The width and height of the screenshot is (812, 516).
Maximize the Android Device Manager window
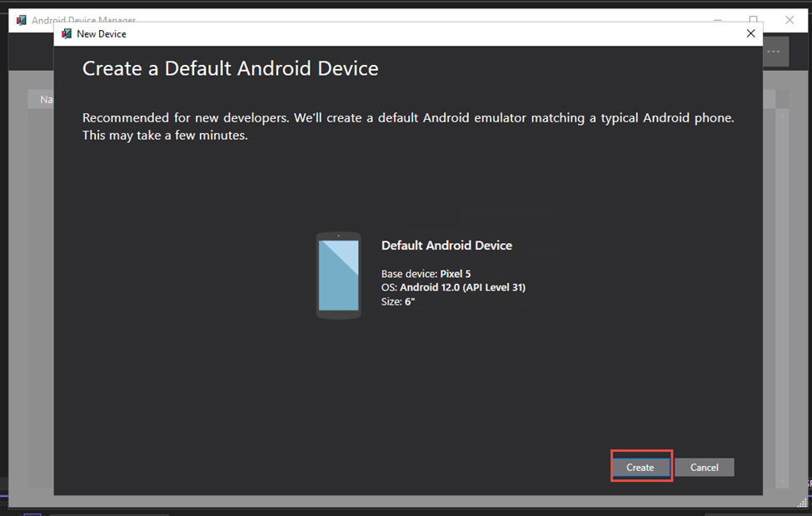754,19
